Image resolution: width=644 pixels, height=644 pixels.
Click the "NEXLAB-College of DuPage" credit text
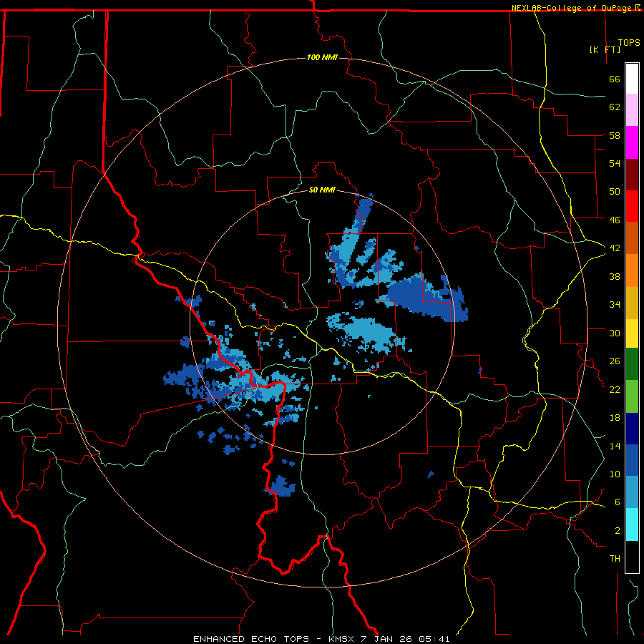point(572,8)
